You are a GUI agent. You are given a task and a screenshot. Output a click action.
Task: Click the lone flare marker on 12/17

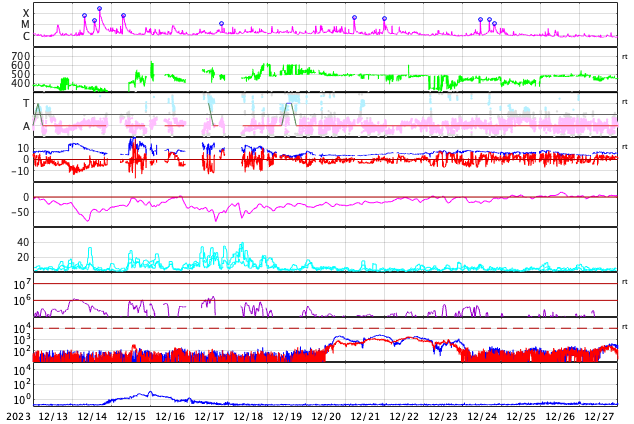click(221, 23)
